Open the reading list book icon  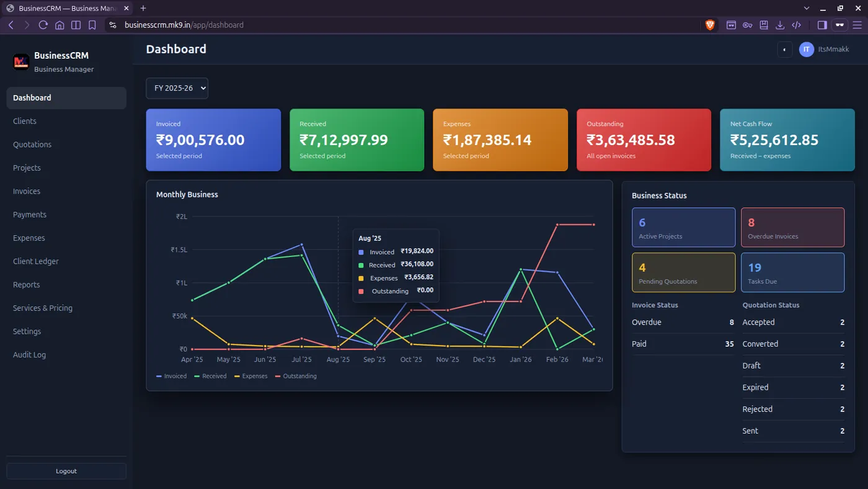point(764,25)
